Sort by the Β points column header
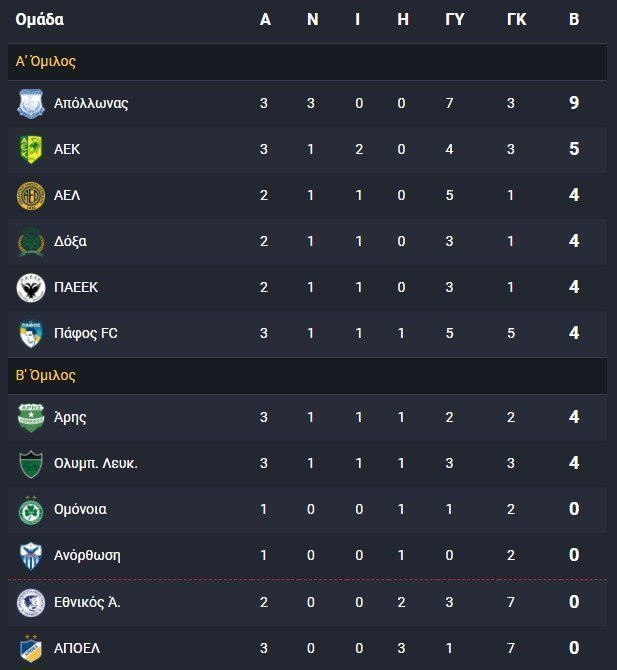The height and width of the screenshot is (670, 617). pyautogui.click(x=574, y=19)
